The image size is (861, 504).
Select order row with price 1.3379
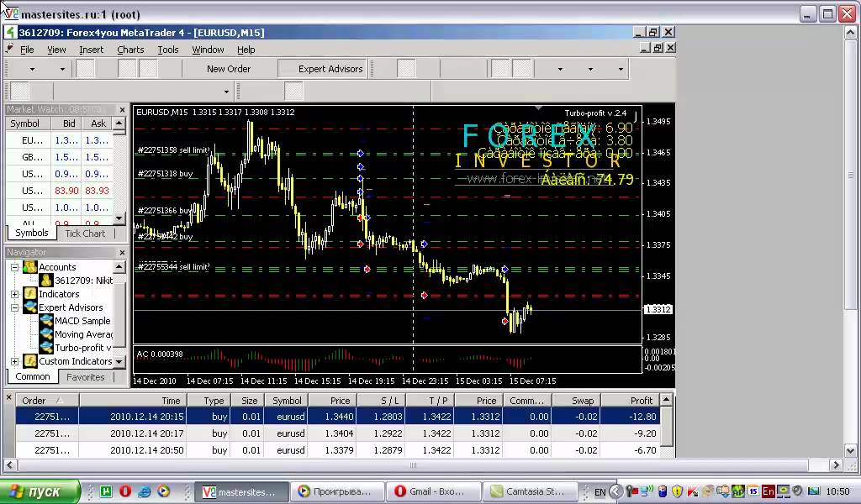[x=338, y=450]
